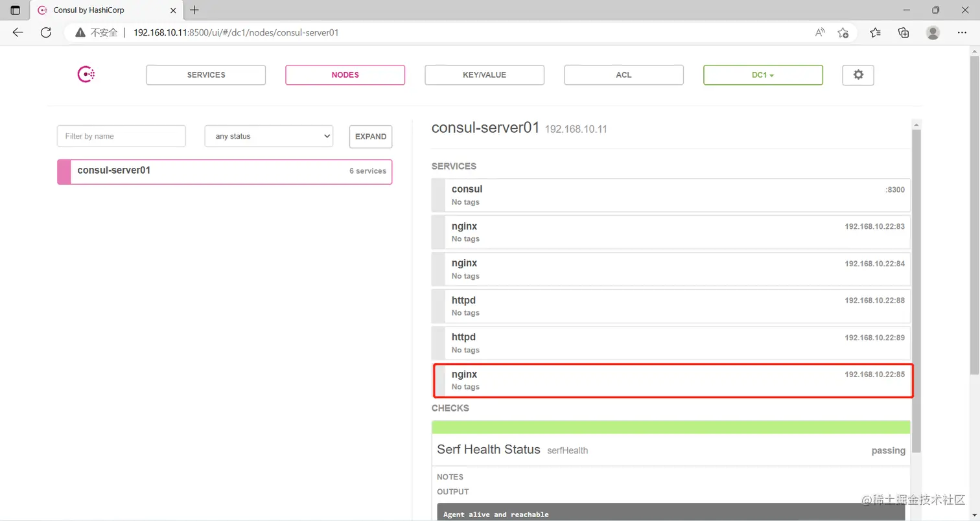Screen dimensions: 980x521
Task: Click the Serf Health Status check
Action: 671,450
